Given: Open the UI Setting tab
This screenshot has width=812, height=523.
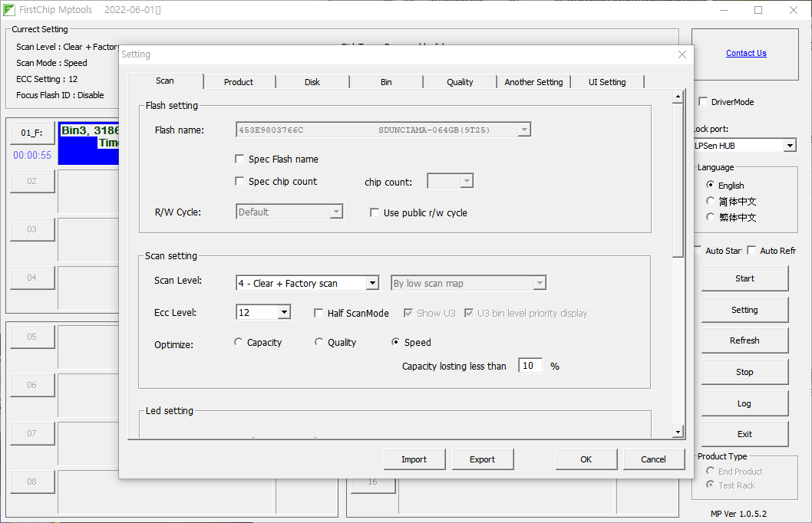Looking at the screenshot, I should pos(607,82).
